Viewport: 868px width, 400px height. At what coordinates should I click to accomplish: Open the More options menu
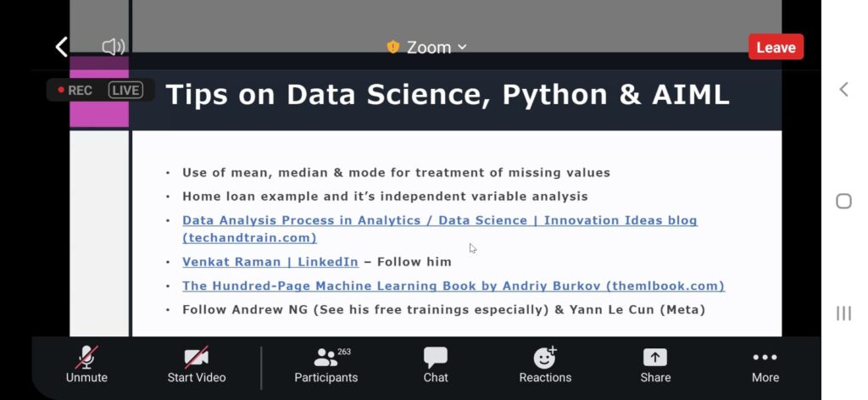point(765,364)
